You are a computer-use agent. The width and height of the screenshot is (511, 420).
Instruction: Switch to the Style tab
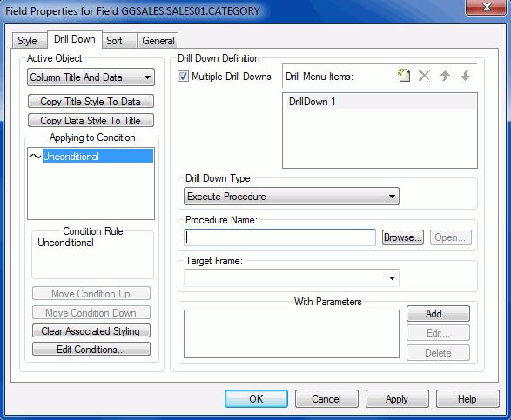[28, 41]
